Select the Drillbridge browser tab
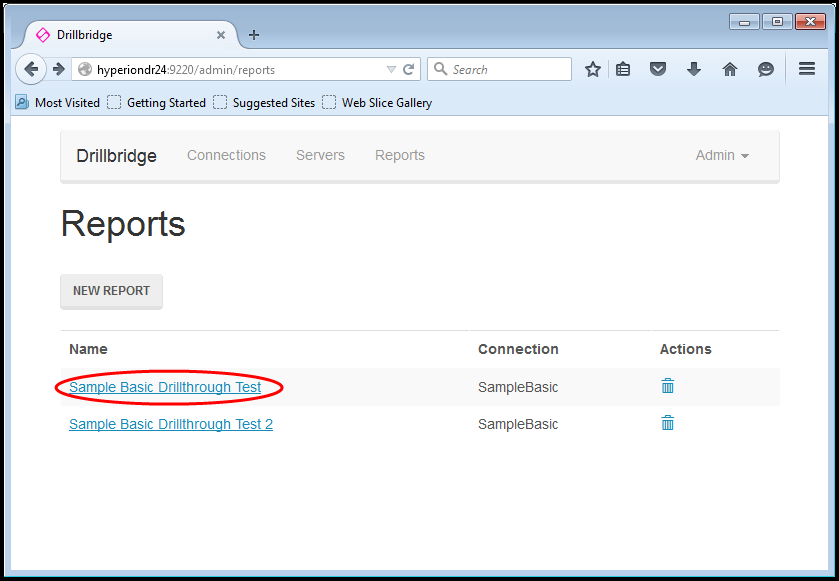The height and width of the screenshot is (581, 839). point(129,35)
